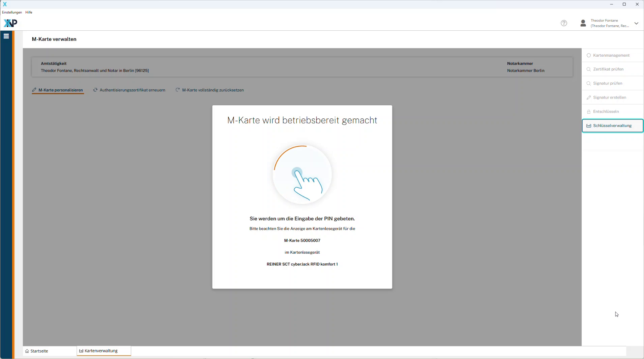
Task: Click Signatur erstellen
Action: (x=609, y=98)
